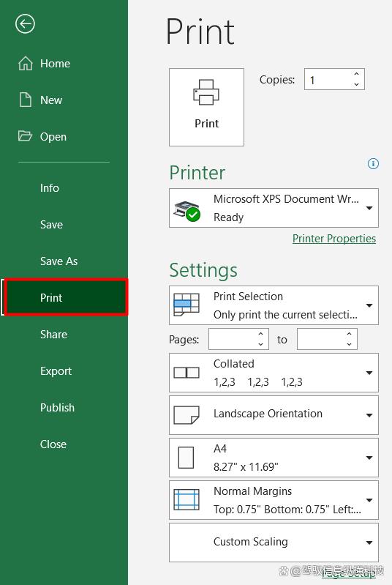Click the back arrow circle icon
Image resolution: width=392 pixels, height=585 pixels.
coord(25,24)
